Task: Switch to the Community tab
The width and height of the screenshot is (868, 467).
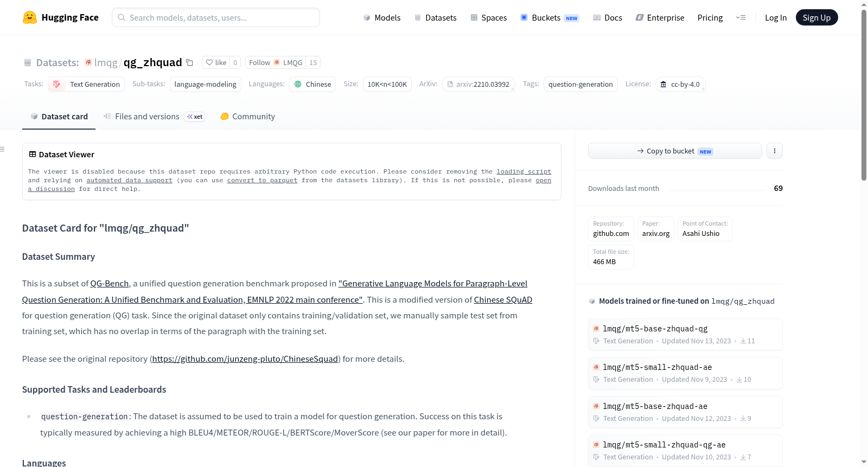Action: pos(247,116)
